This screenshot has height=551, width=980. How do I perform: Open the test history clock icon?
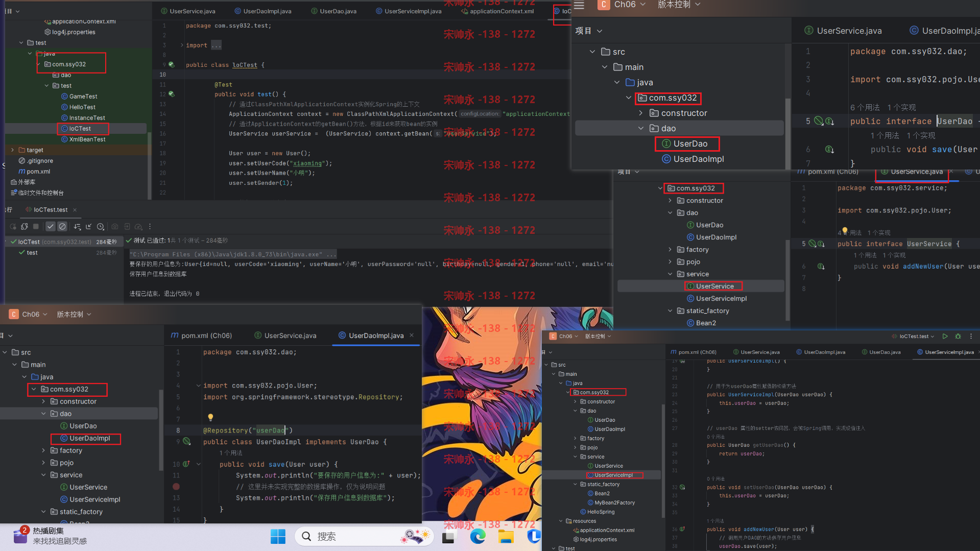pos(101,226)
